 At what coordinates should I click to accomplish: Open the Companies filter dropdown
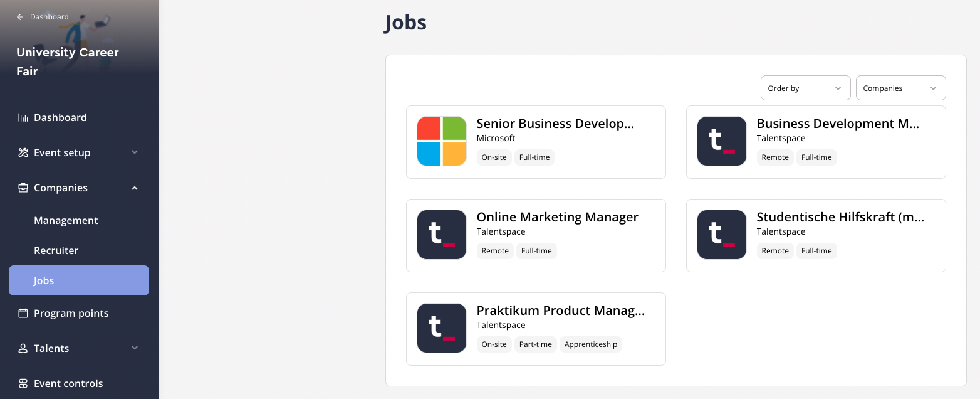point(900,88)
